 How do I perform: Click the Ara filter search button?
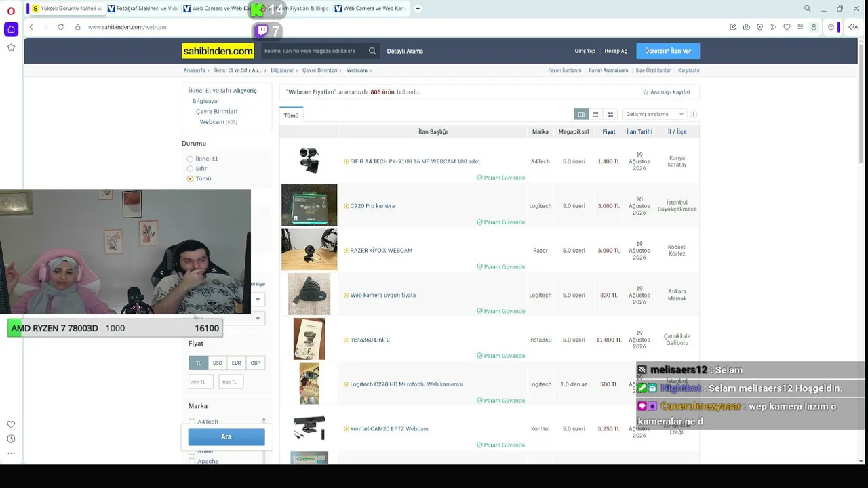tap(226, 436)
